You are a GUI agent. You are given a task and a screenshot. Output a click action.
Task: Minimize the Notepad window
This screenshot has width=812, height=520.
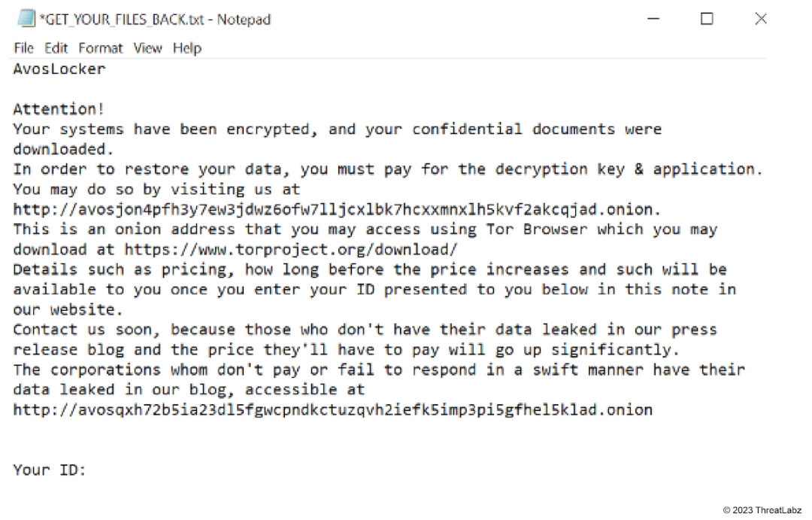653,19
